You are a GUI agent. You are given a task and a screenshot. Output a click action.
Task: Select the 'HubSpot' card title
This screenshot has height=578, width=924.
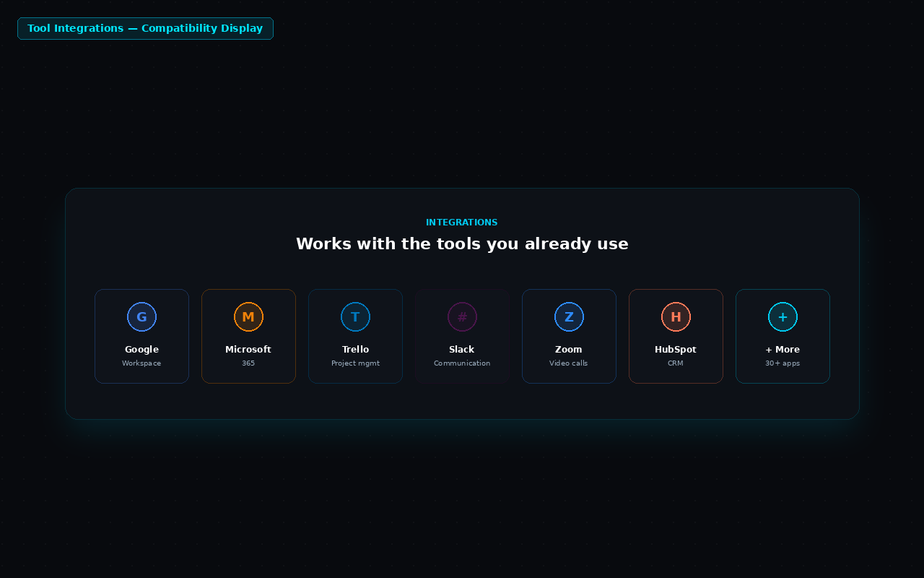click(676, 350)
